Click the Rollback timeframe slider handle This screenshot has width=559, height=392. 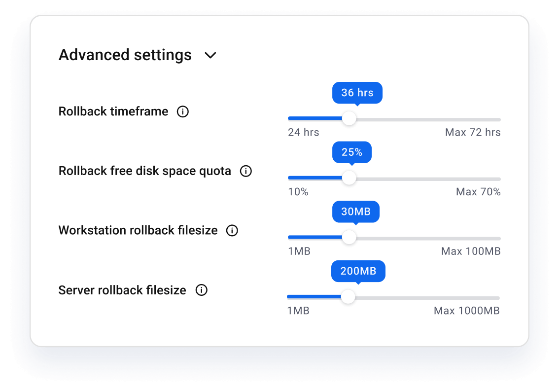(349, 119)
